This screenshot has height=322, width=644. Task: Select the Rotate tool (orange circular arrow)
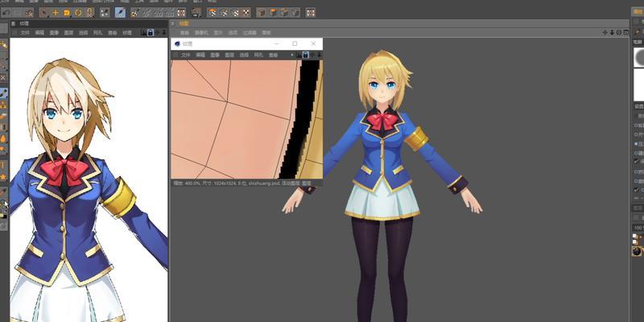pos(78,13)
